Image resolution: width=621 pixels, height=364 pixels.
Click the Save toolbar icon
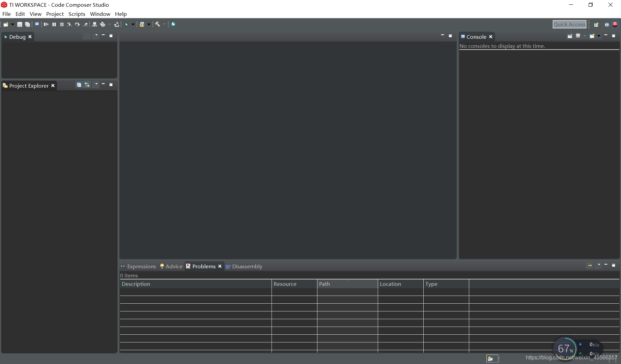[x=20, y=24]
